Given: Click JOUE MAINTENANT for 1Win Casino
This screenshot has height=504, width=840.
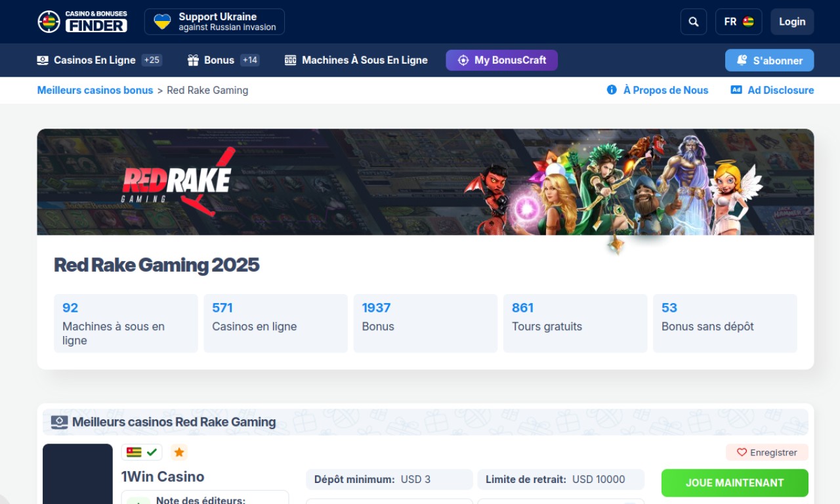Looking at the screenshot, I should [x=735, y=483].
